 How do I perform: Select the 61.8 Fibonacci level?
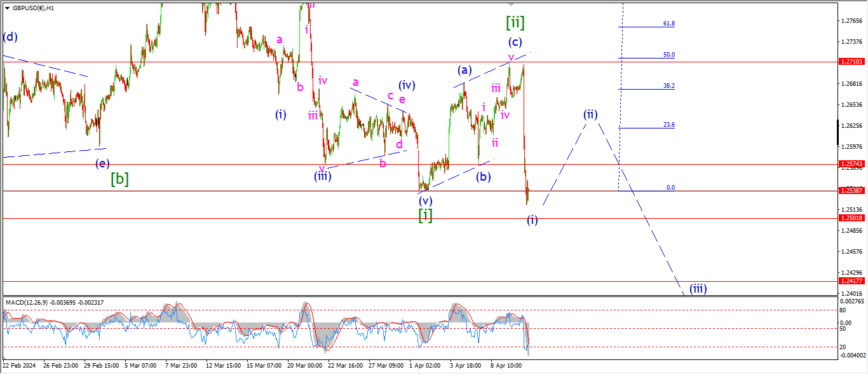click(x=668, y=24)
